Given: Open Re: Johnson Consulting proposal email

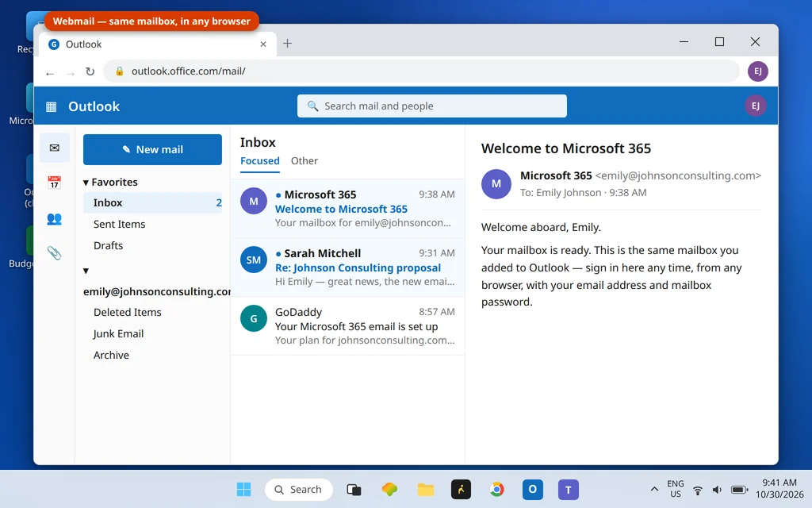Looking at the screenshot, I should tap(347, 267).
